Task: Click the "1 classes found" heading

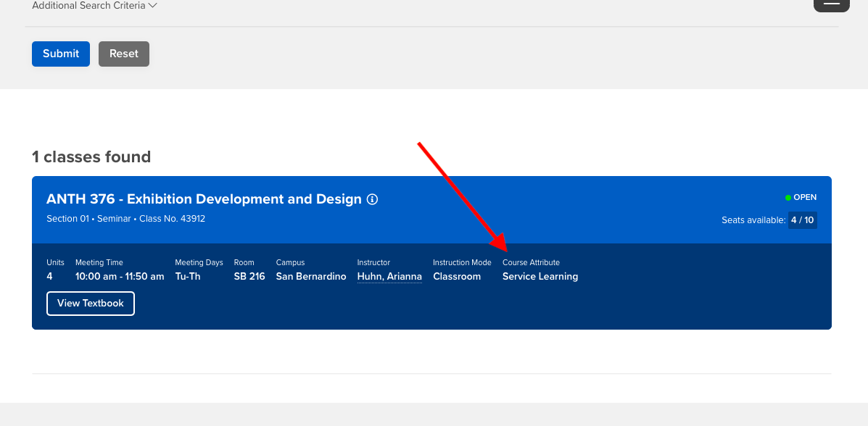Action: tap(91, 156)
